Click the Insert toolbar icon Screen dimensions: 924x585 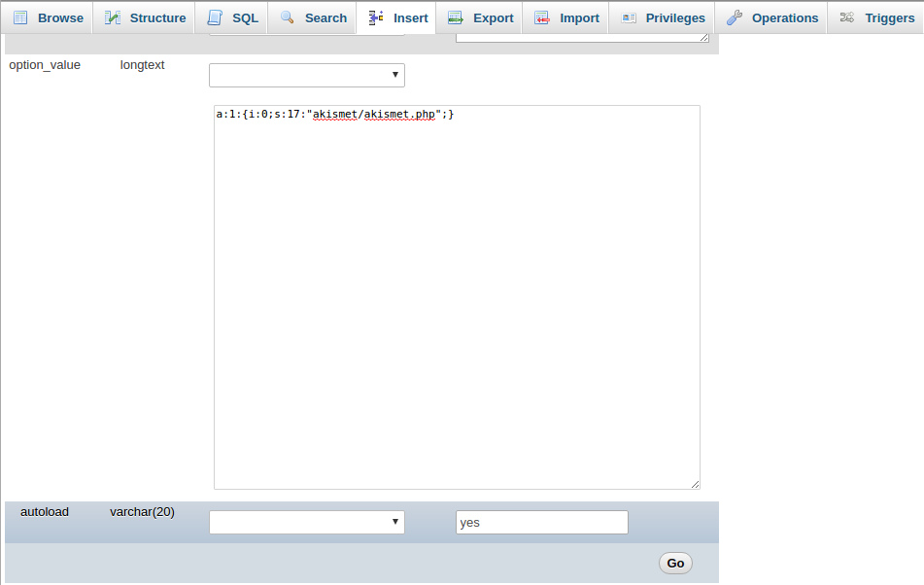tap(375, 17)
